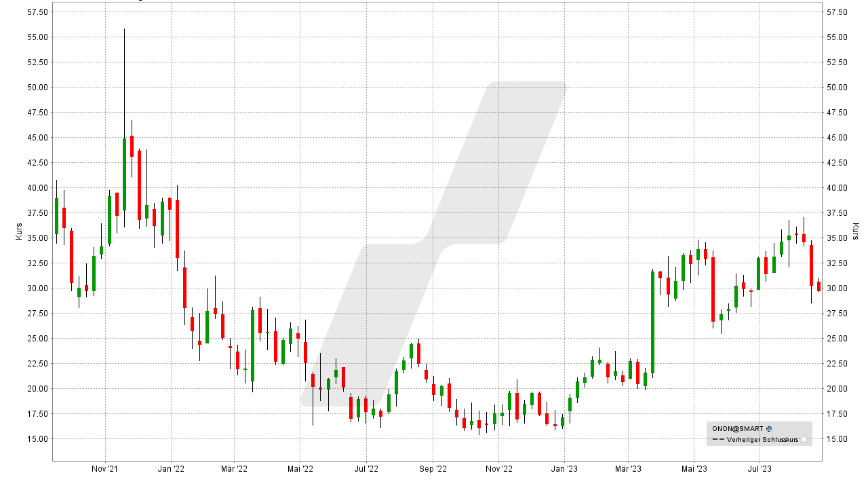Click the long red May 2023 candle
868x488 pixels.
point(713,290)
